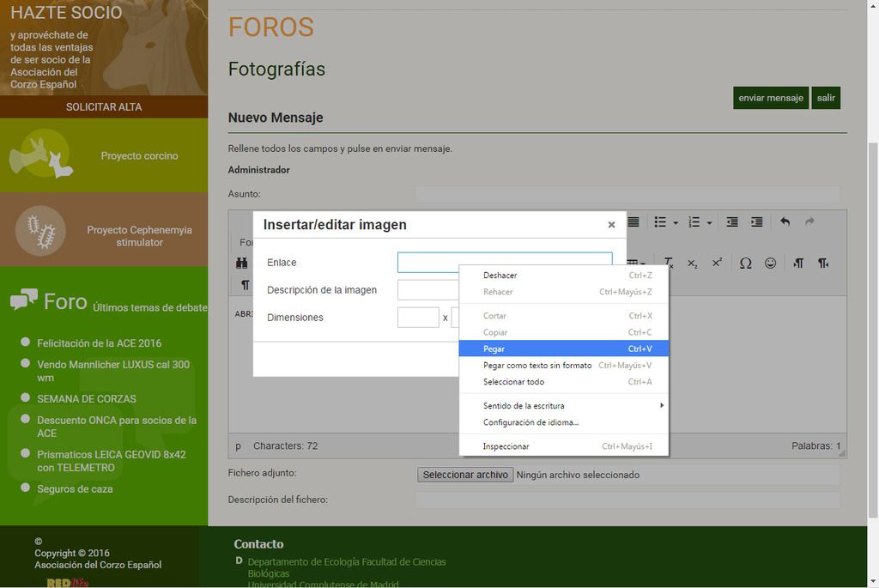The width and height of the screenshot is (879, 588).
Task: Set left-to-right text direction icon
Action: 798,264
